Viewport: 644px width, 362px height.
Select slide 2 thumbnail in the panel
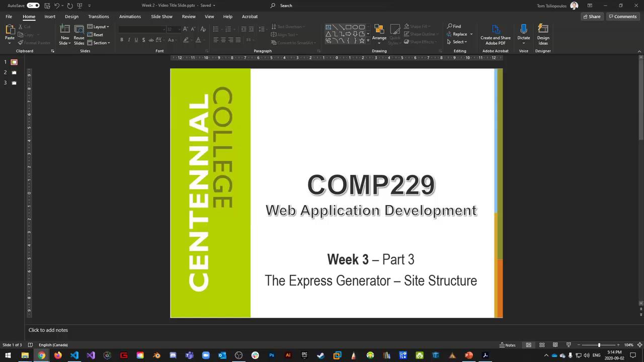(x=14, y=72)
